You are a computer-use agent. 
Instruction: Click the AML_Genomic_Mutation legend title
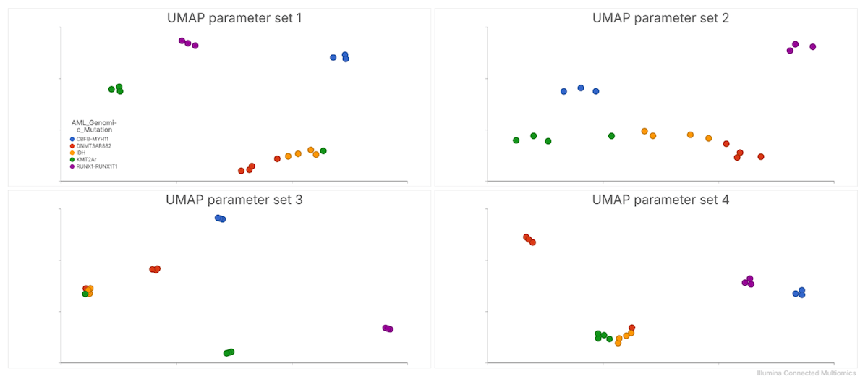coord(94,126)
